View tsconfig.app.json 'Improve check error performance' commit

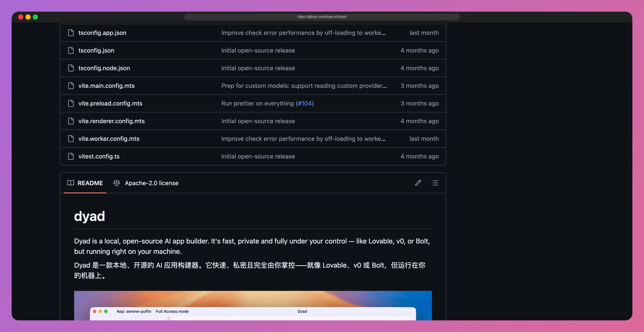click(303, 33)
